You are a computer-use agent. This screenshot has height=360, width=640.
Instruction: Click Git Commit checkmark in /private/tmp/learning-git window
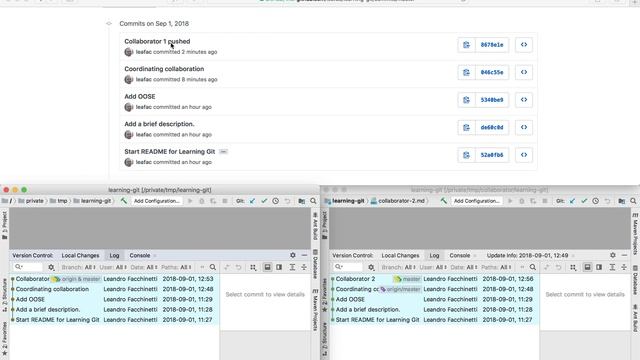264,201
